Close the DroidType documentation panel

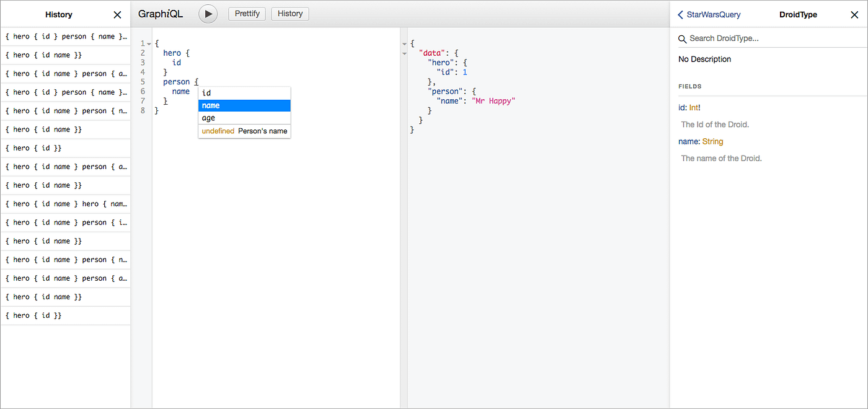(854, 14)
